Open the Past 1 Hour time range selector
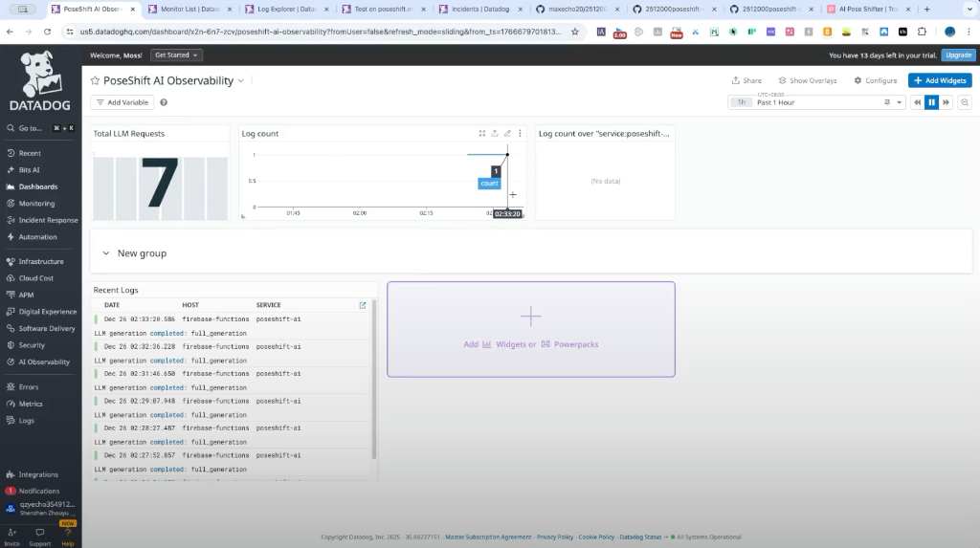 pyautogui.click(x=816, y=102)
